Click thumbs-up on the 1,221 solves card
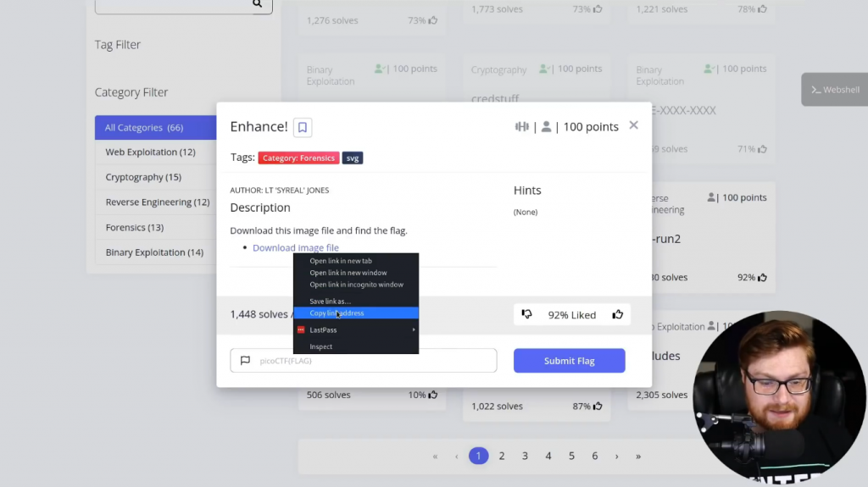The image size is (868, 487). (762, 8)
